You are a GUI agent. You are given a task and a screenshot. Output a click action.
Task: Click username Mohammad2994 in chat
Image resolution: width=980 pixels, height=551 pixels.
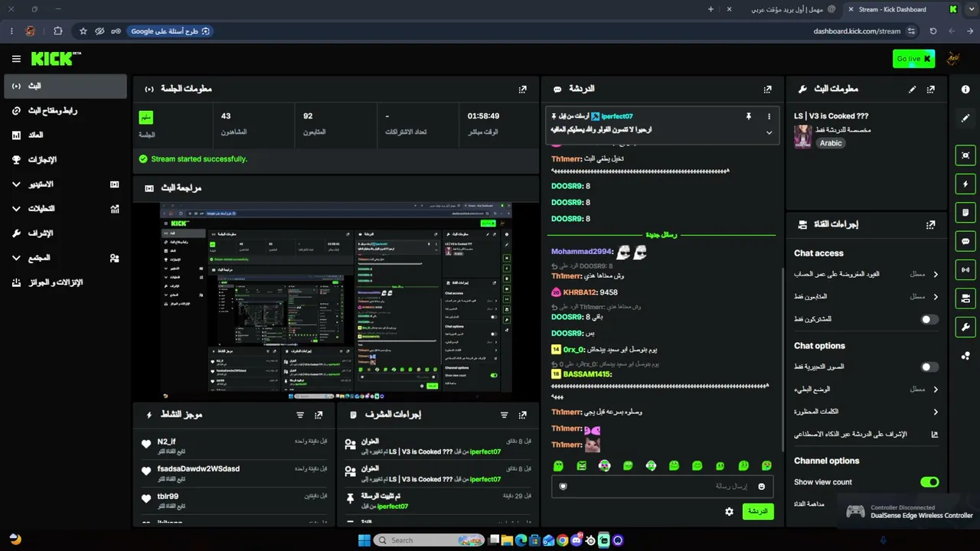coord(582,252)
